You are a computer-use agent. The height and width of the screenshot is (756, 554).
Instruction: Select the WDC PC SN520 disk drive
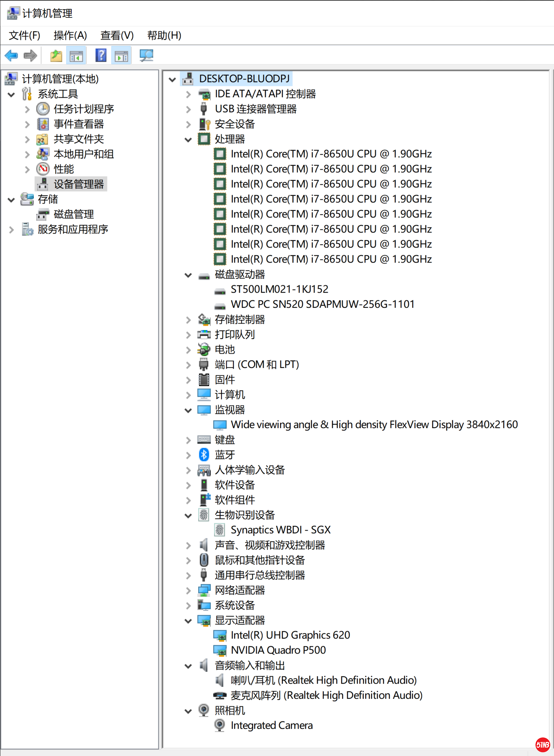pos(322,304)
